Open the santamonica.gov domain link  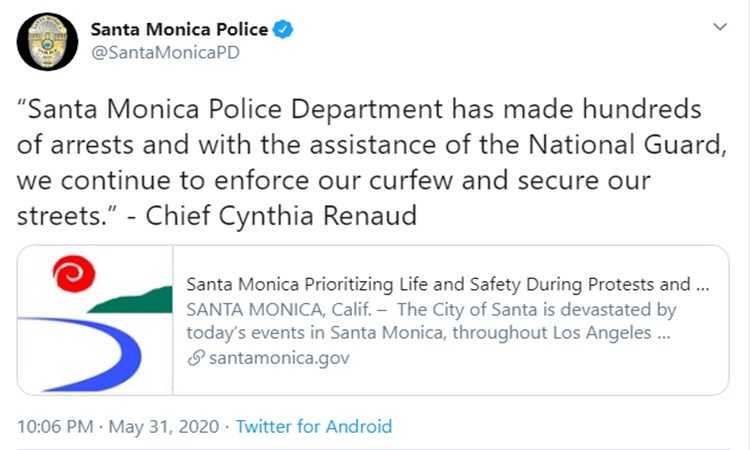point(277,357)
